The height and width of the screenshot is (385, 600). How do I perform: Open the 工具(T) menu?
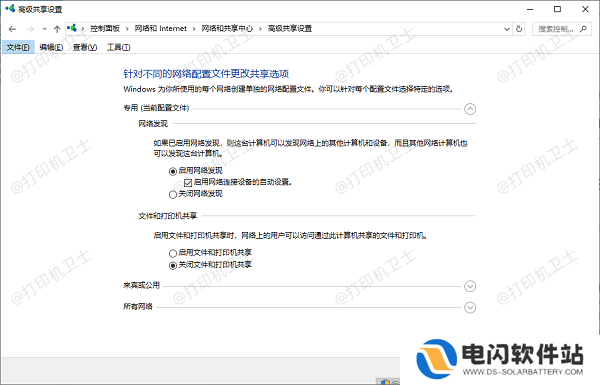pos(118,47)
